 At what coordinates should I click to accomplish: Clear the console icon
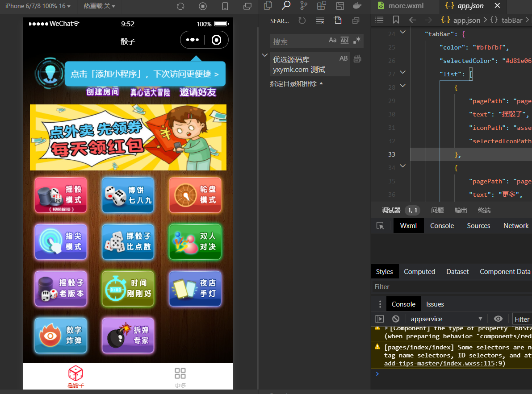tap(396, 319)
